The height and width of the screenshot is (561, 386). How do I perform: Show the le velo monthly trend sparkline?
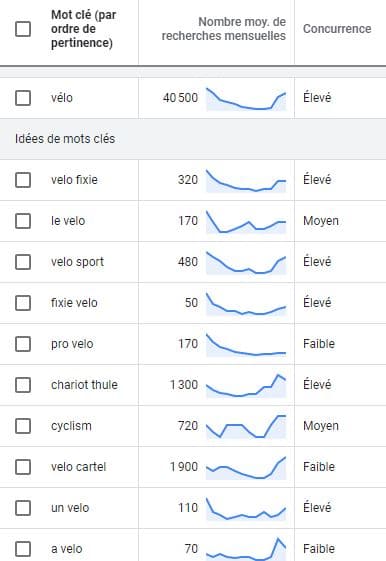click(246, 222)
